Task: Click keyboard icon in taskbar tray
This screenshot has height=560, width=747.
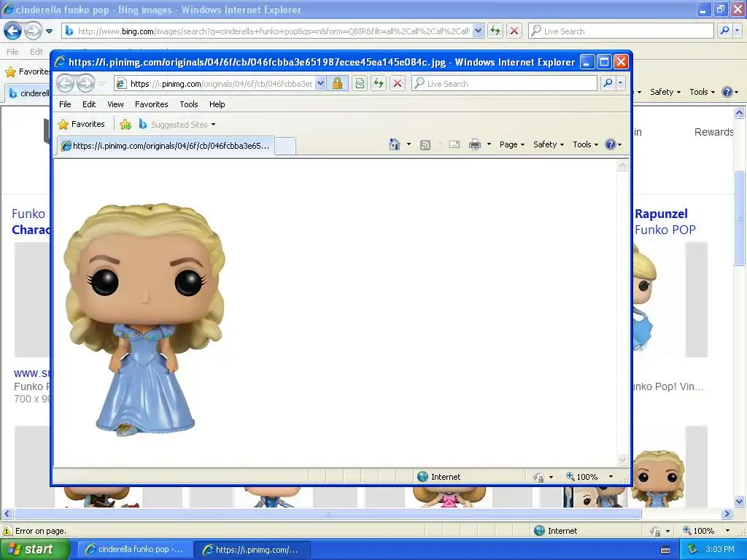Action: click(665, 550)
